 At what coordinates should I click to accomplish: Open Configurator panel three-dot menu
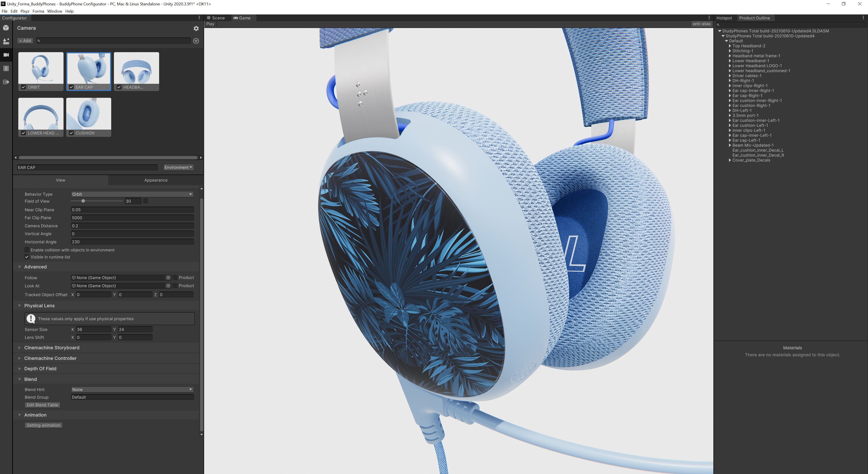[199, 18]
